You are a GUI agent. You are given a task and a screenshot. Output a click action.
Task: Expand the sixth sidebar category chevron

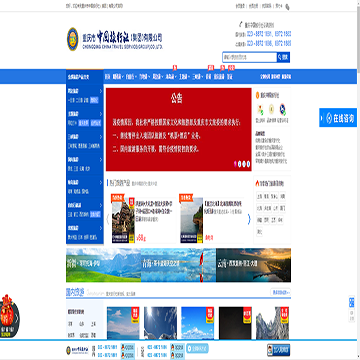[x=101, y=205]
